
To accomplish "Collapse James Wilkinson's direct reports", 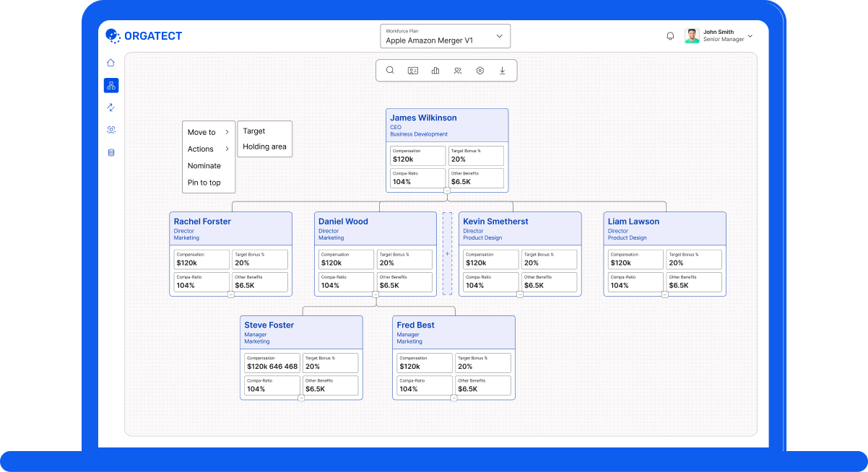I will pos(447,191).
